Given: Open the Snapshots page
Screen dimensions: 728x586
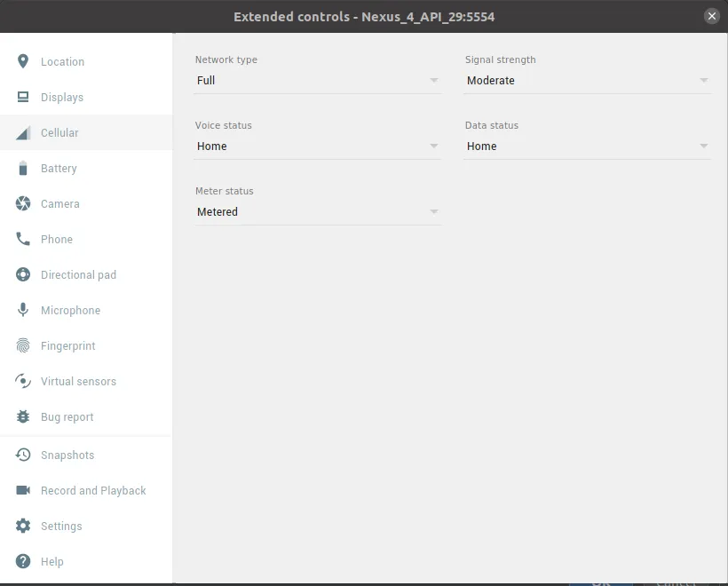Looking at the screenshot, I should point(86,455).
